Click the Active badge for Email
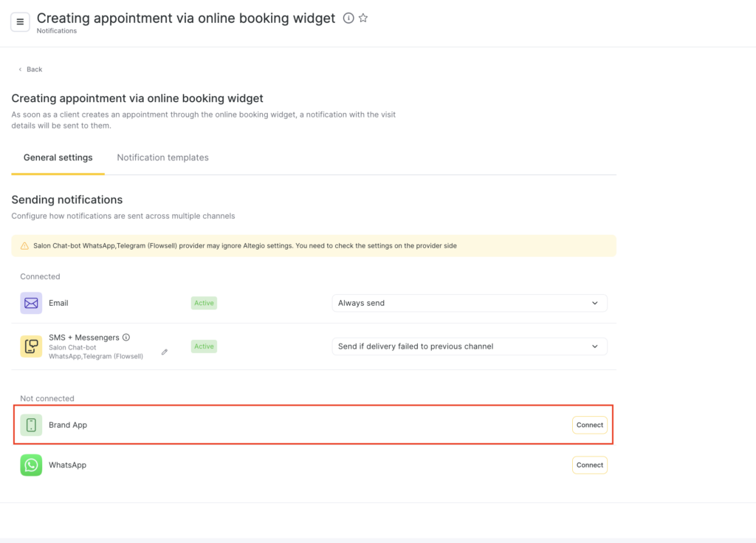This screenshot has width=756, height=543. (204, 303)
